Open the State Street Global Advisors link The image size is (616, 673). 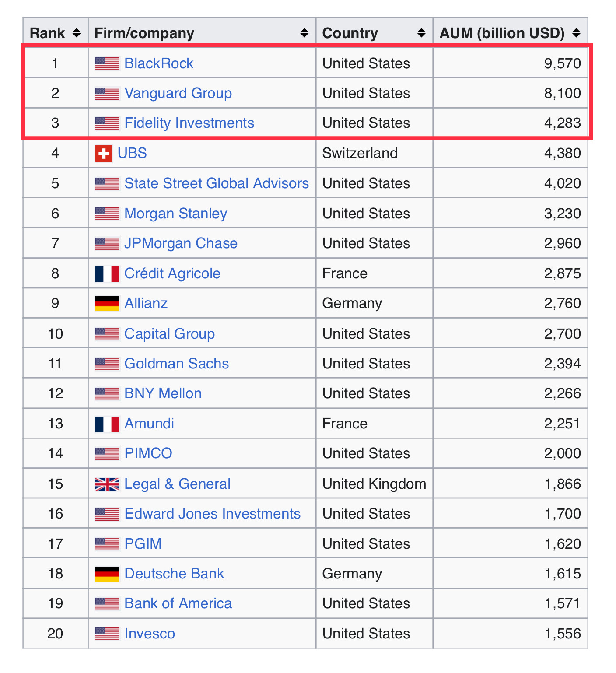(x=217, y=183)
